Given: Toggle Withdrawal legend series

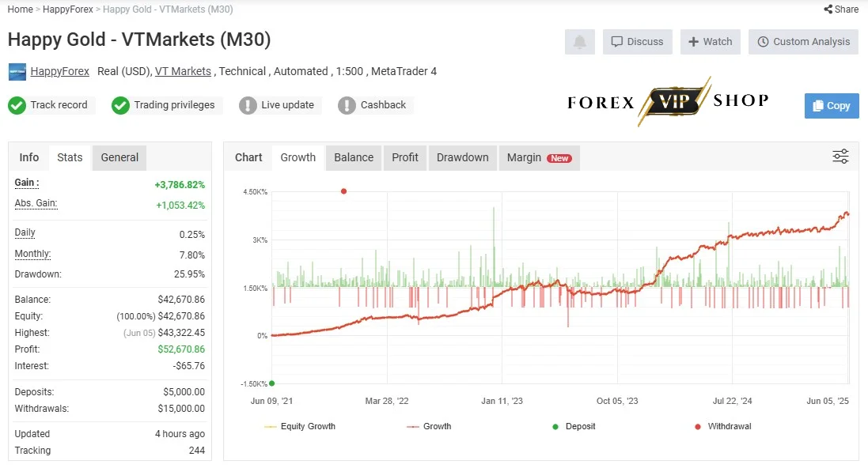Looking at the screenshot, I should [723, 427].
